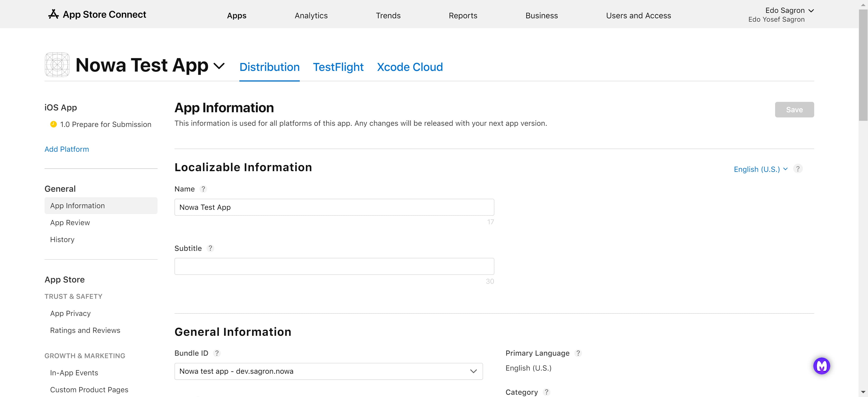Switch to the TestFlight tab
Screen dimensions: 868x397
coord(338,67)
